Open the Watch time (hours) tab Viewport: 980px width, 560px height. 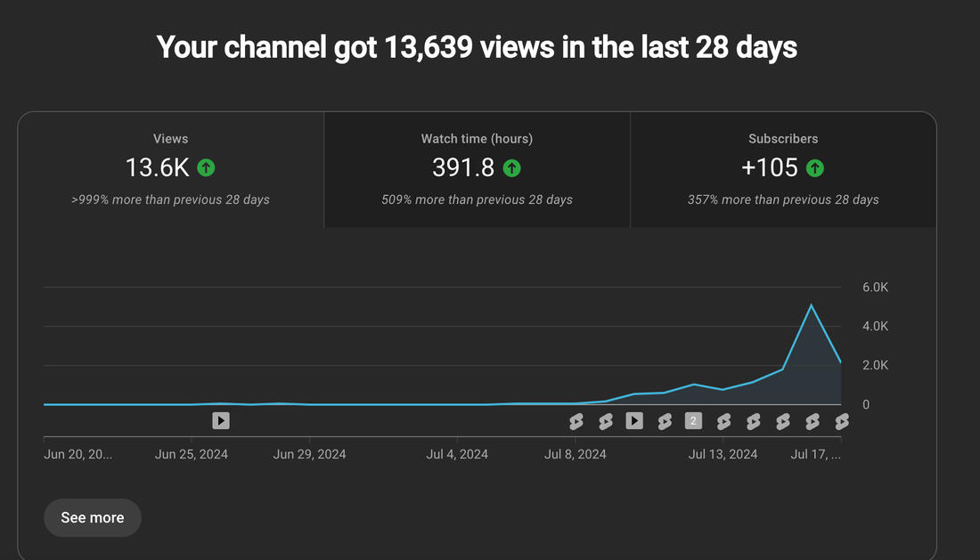tap(477, 169)
